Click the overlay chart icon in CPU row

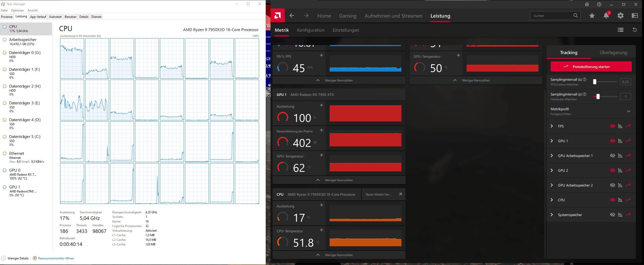(x=620, y=200)
